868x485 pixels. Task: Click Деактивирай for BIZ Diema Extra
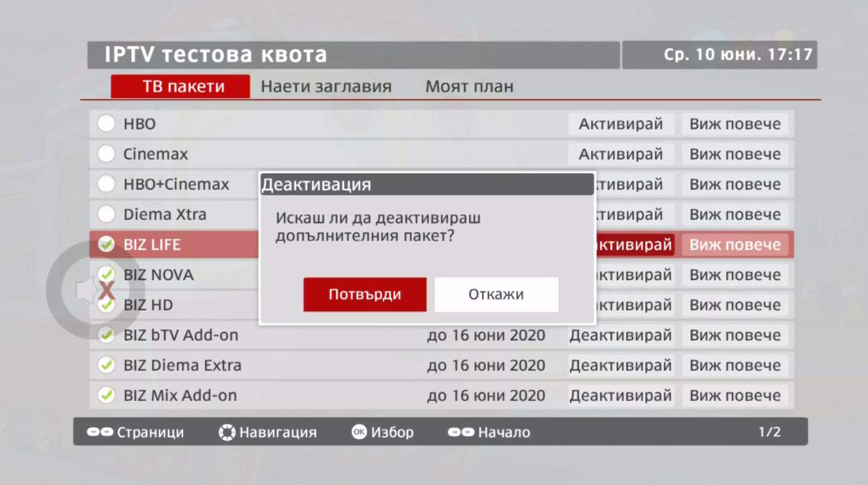tap(620, 365)
